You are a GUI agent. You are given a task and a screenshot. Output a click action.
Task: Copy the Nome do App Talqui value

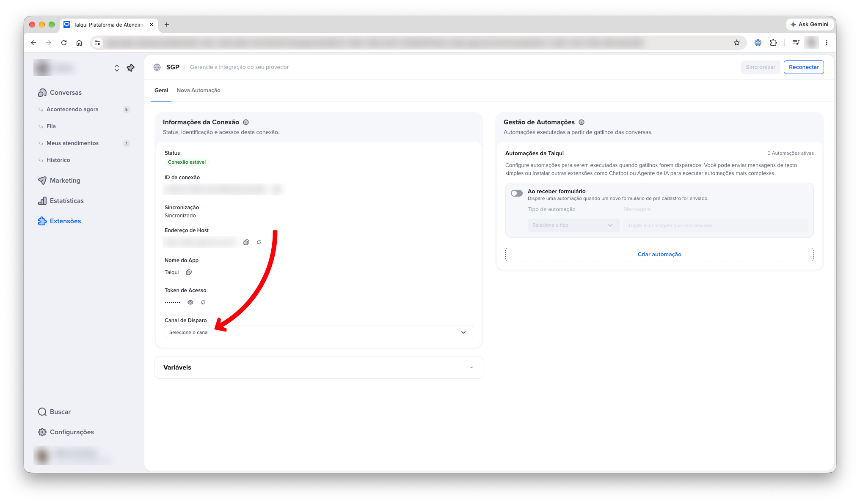coord(189,272)
